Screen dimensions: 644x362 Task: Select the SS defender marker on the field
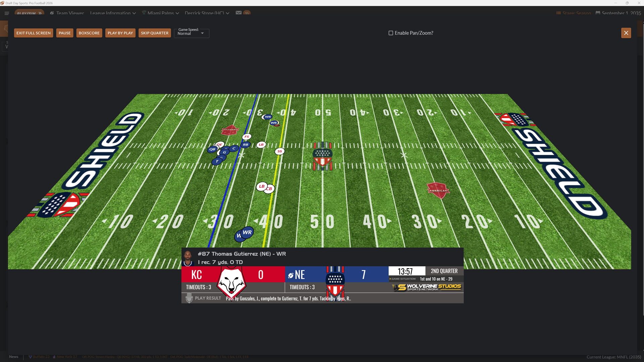coord(280,151)
